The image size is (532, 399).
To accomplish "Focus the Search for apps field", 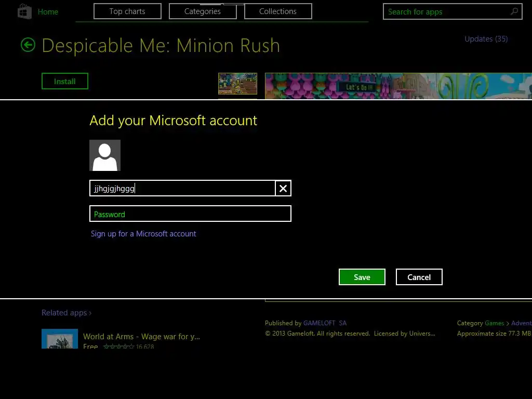I will point(453,11).
